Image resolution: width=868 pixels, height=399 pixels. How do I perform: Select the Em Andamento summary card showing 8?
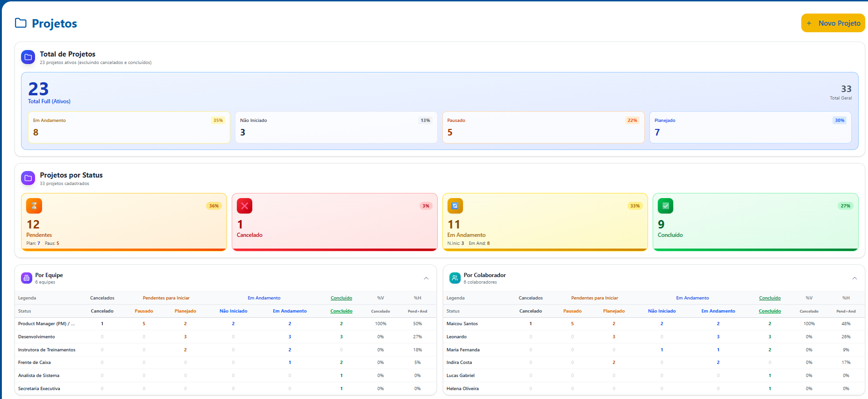129,127
